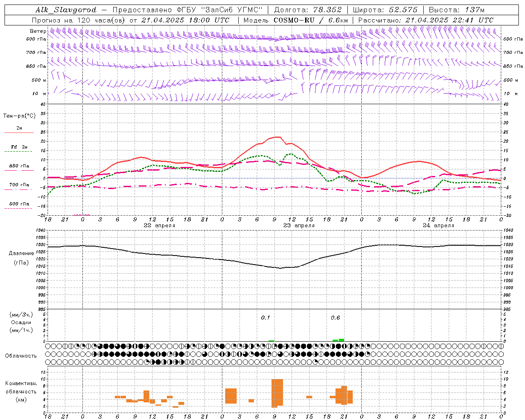Click the Тем-ра(°C) panel label

pyautogui.click(x=19, y=116)
